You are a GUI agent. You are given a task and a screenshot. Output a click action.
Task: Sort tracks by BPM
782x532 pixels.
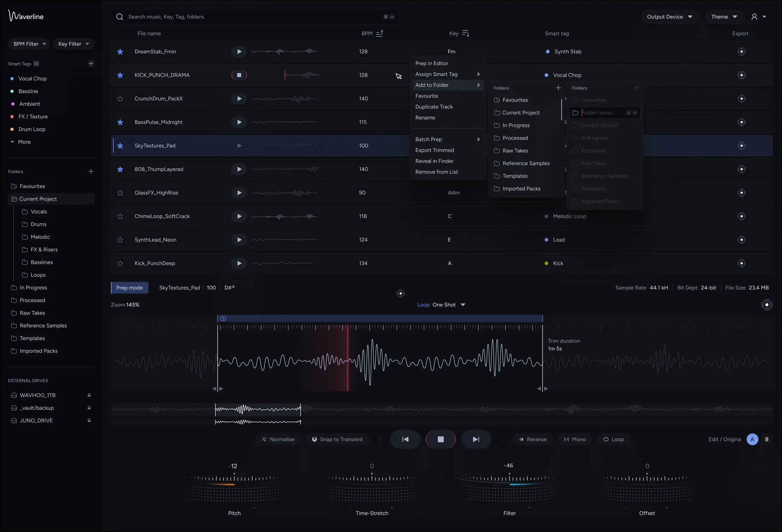pyautogui.click(x=380, y=33)
